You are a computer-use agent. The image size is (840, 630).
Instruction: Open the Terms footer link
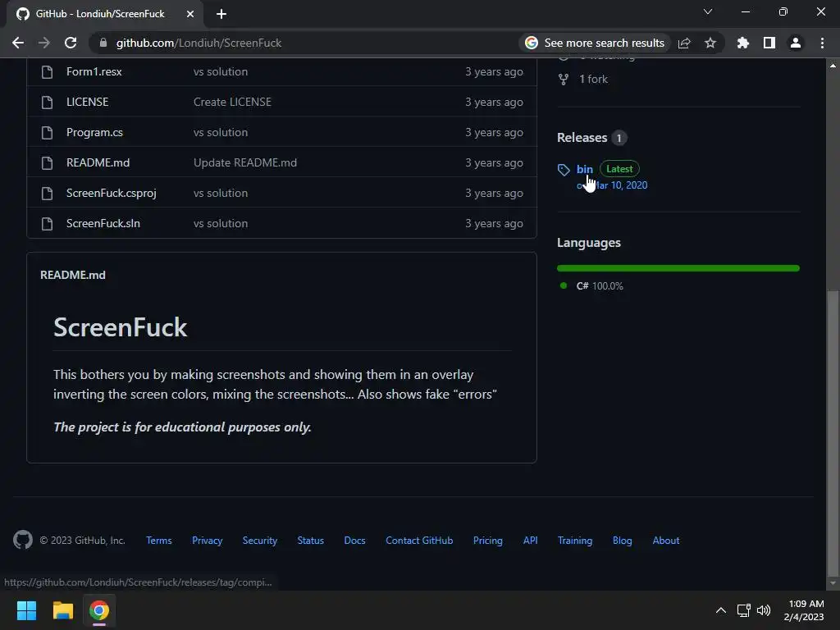click(x=159, y=541)
